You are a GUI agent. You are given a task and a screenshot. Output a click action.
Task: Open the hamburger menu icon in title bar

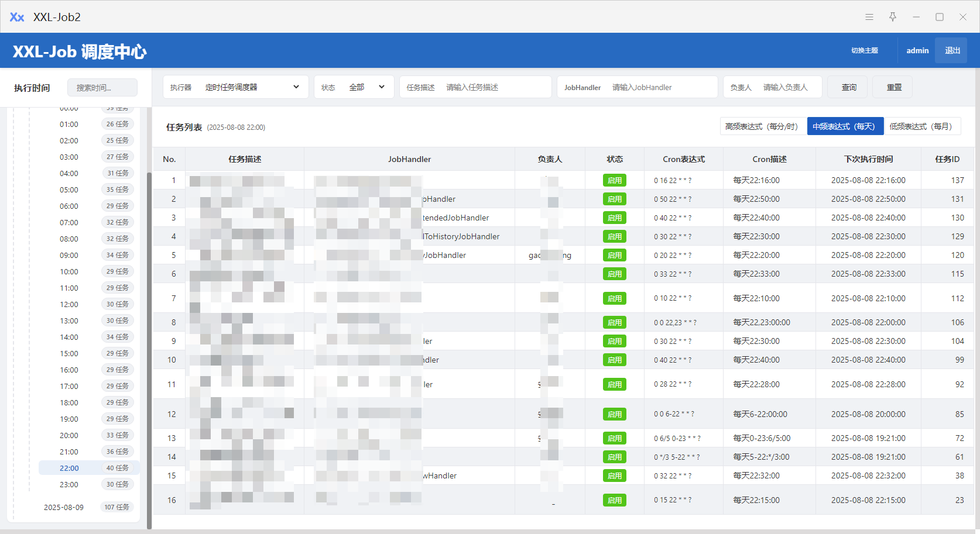pyautogui.click(x=869, y=17)
